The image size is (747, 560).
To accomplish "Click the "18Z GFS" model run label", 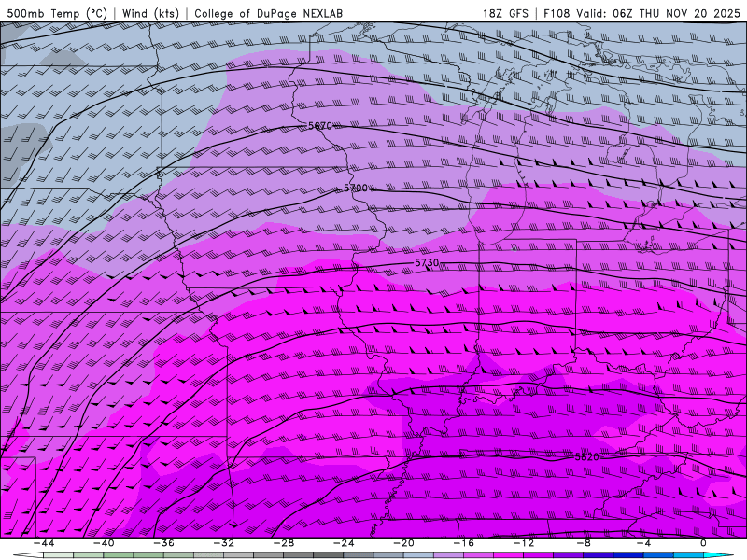I will [505, 13].
